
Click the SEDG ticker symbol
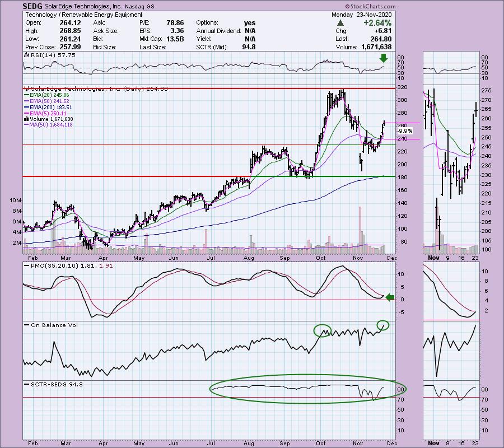pos(32,6)
